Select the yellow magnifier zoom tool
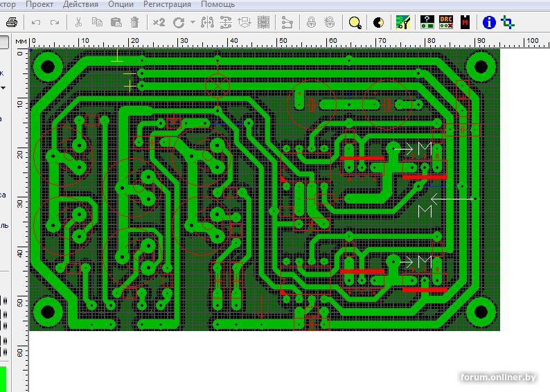Screen dimensions: 550x392 [355, 23]
